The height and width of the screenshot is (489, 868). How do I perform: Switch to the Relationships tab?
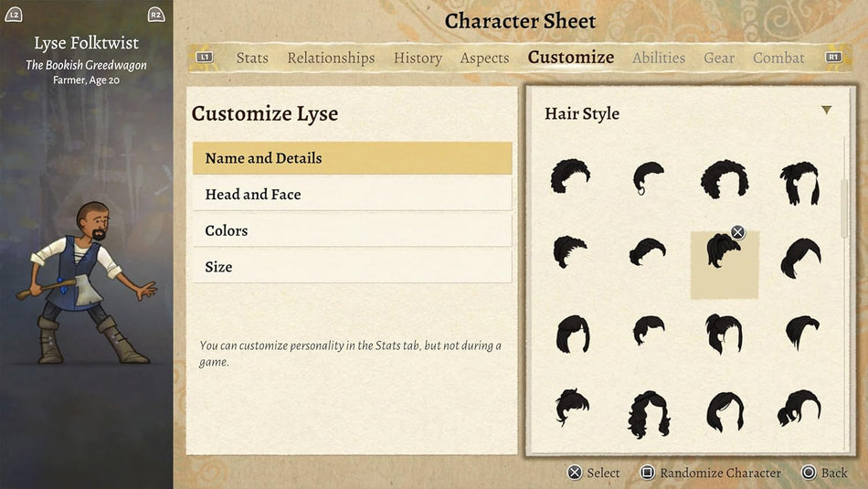point(331,58)
